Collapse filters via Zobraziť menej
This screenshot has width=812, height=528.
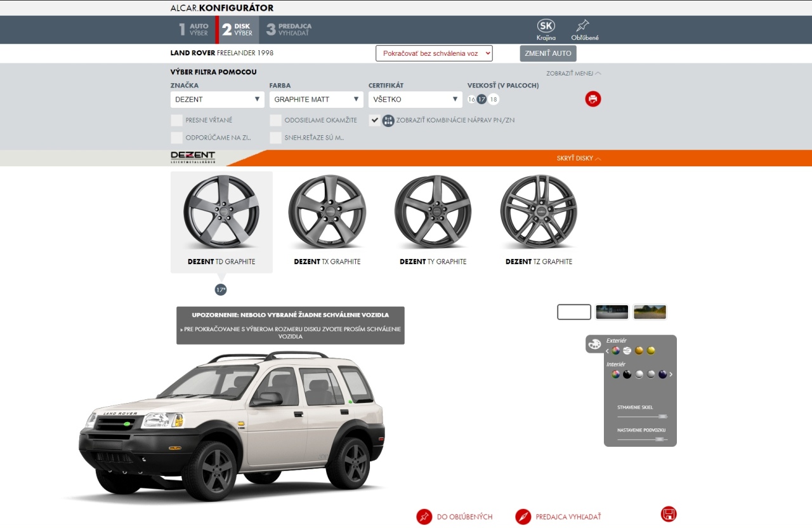click(x=573, y=74)
